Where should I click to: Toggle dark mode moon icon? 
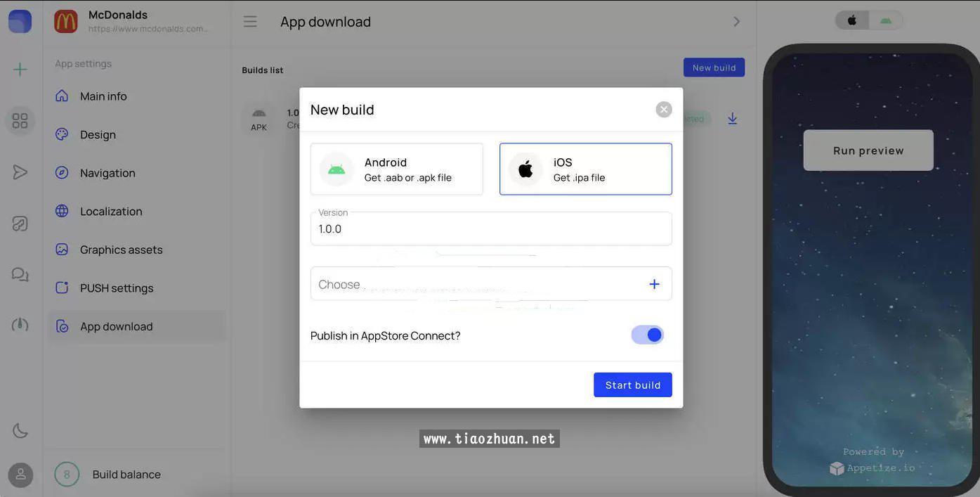20,431
